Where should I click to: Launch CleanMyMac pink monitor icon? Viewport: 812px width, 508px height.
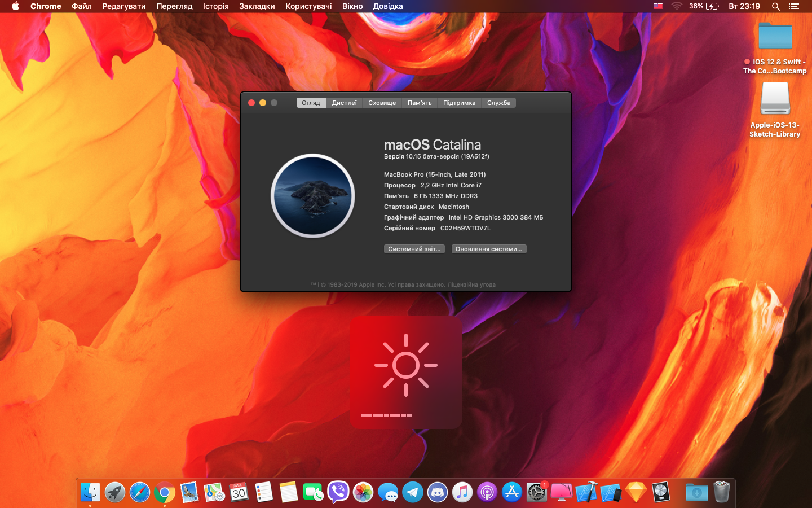pyautogui.click(x=562, y=492)
